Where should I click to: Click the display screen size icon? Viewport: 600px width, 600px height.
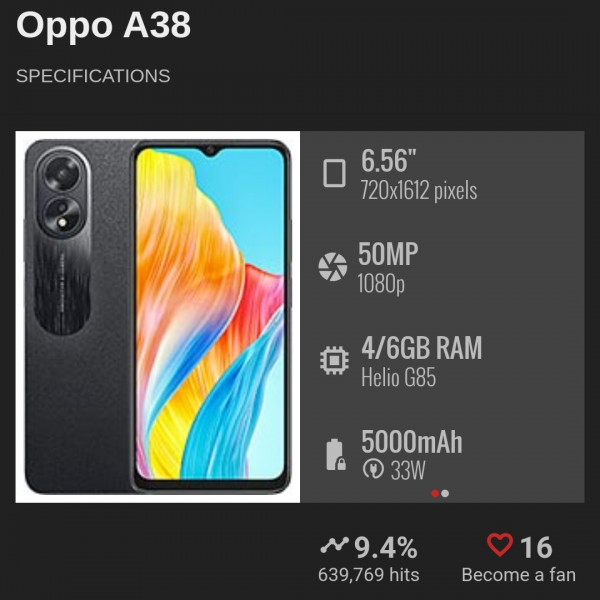click(x=334, y=174)
